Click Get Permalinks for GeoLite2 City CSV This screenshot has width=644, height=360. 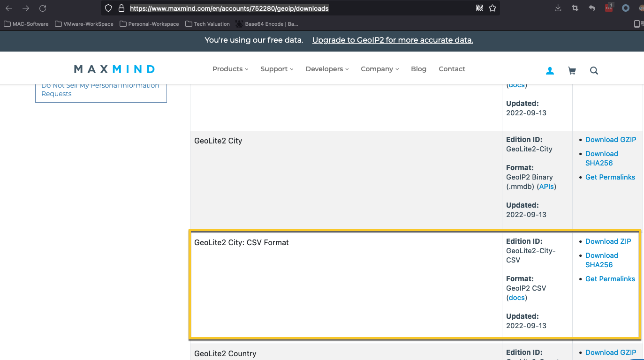[610, 279]
